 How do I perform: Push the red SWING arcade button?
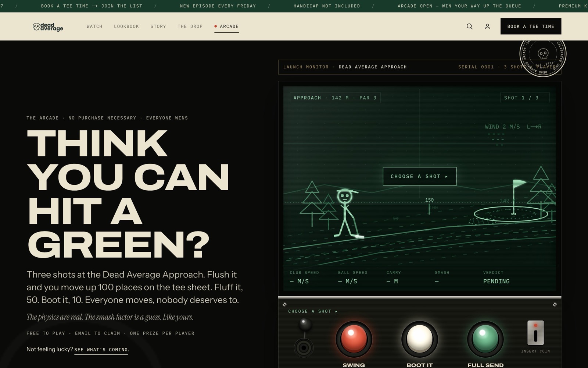point(354,339)
